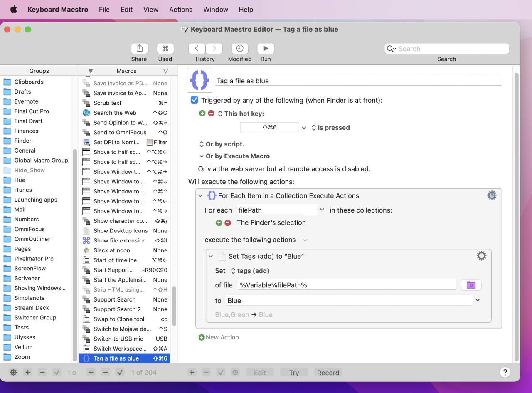The image size is (532, 393).
Task: Add a trigger with green plus
Action: [202, 113]
